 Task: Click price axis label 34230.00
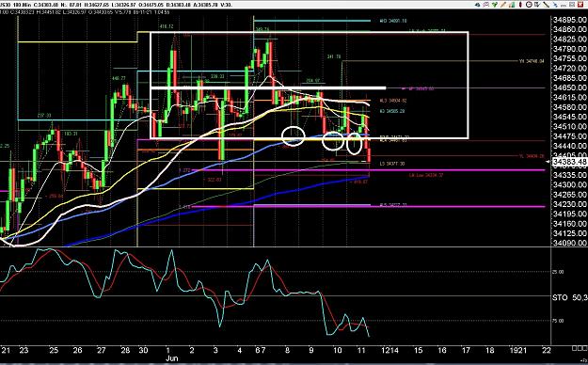tap(570, 204)
